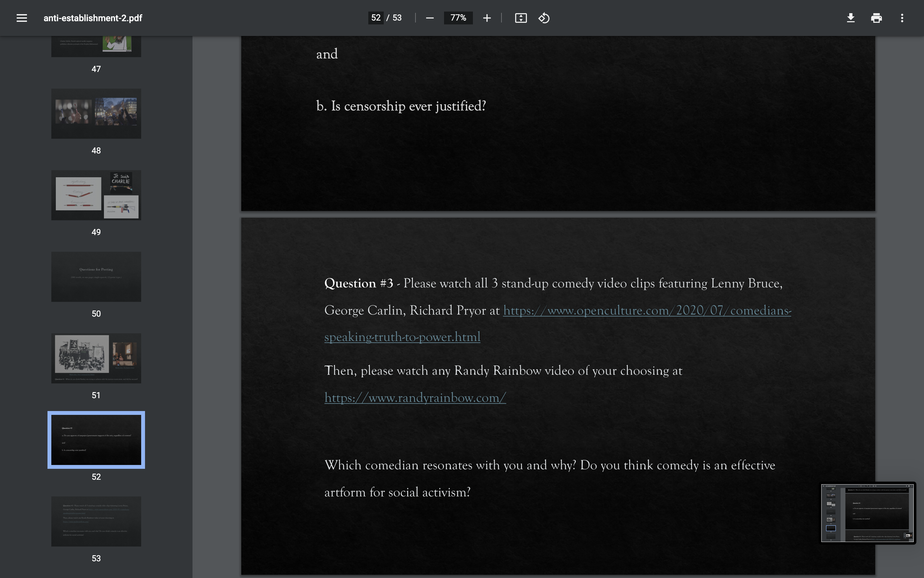Toggle the sidebar with the hamburger menu icon
The height and width of the screenshot is (578, 924).
pyautogui.click(x=22, y=18)
